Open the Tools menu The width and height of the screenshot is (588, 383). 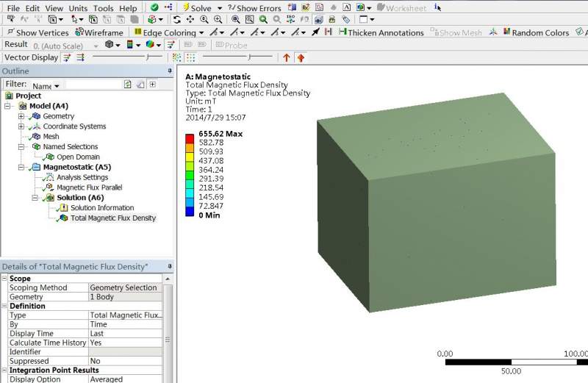click(103, 8)
